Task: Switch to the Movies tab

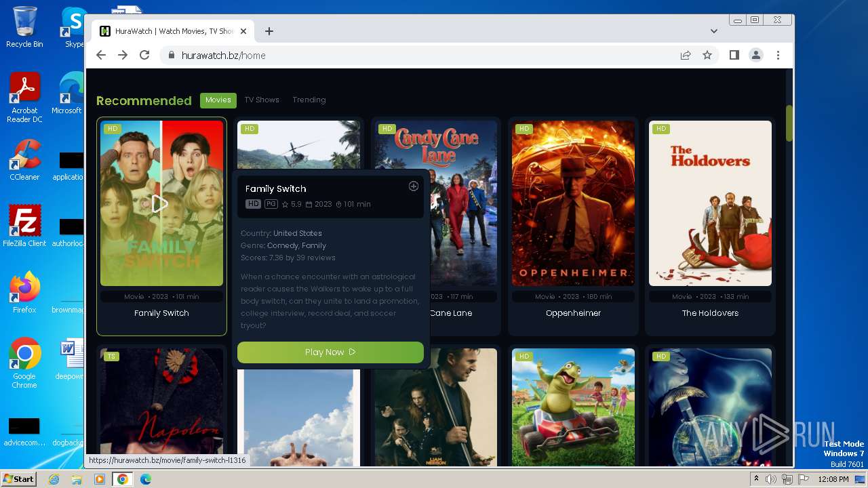Action: 218,100
